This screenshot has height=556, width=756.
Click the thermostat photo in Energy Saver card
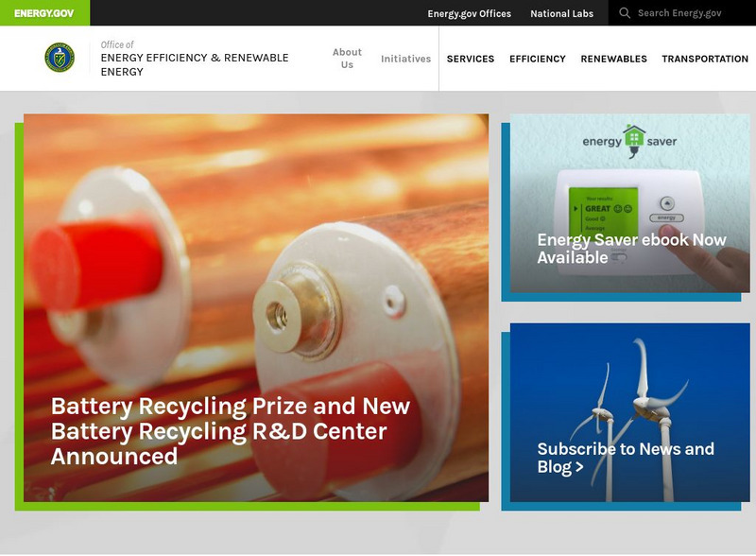pyautogui.click(x=629, y=203)
